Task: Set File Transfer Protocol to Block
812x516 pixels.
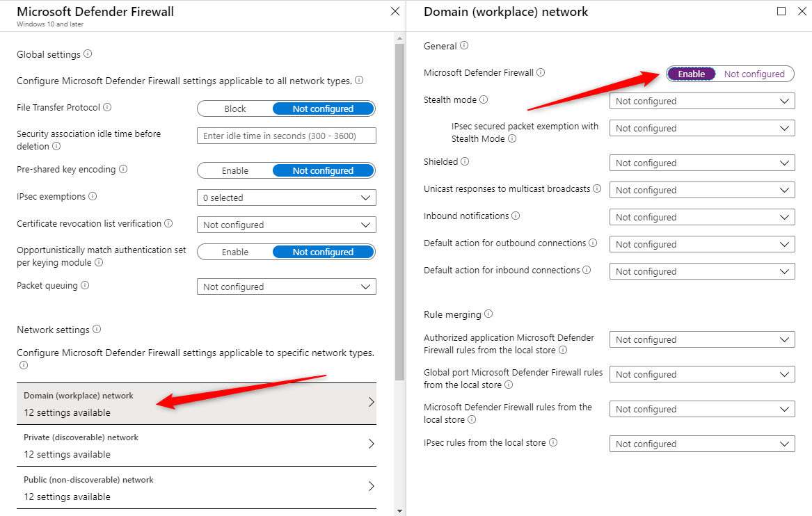Action: click(x=235, y=108)
